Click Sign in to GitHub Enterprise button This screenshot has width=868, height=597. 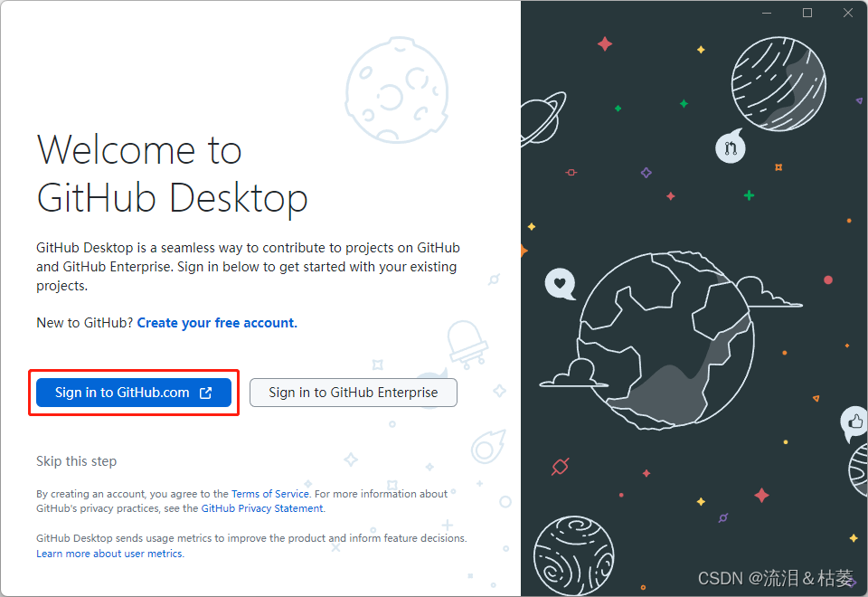click(x=354, y=393)
